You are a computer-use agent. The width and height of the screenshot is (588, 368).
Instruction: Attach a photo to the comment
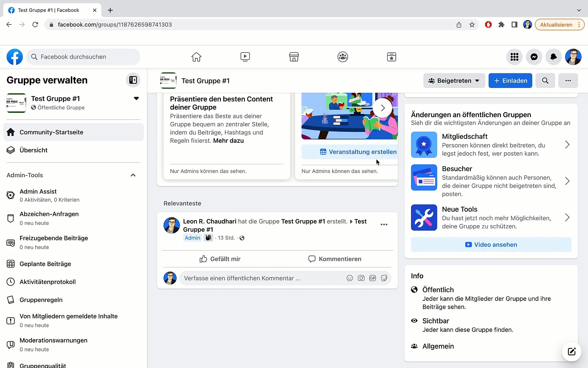361,278
